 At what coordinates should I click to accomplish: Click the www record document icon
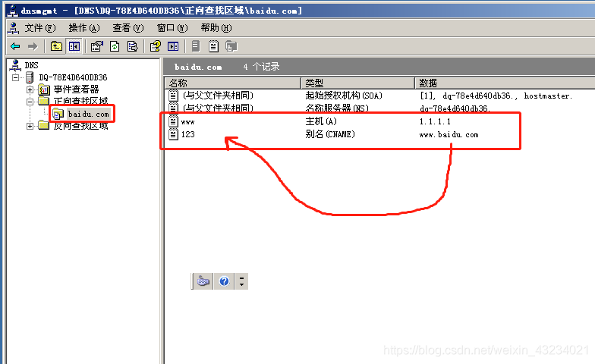(x=173, y=121)
